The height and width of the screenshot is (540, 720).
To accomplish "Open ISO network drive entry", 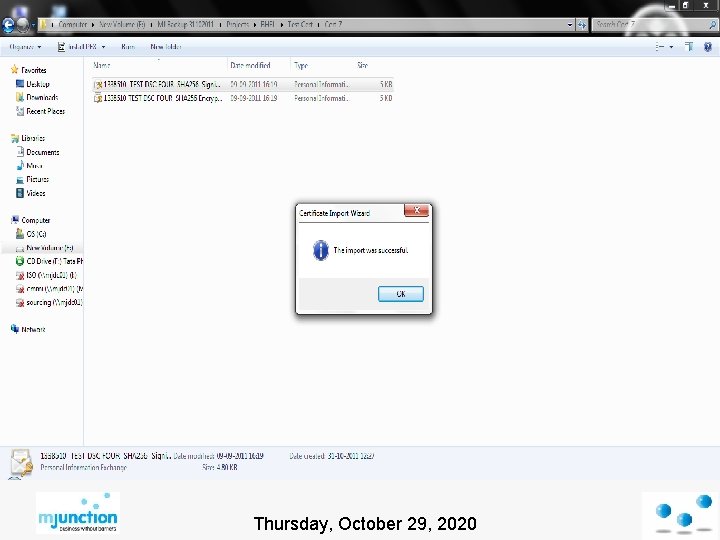I will tap(51, 275).
